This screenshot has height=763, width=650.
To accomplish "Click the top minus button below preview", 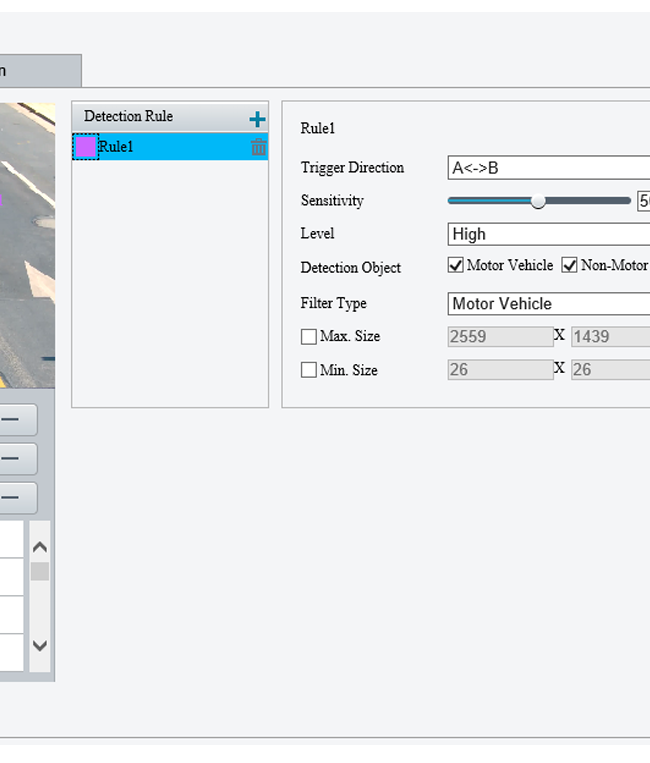I will 18,419.
